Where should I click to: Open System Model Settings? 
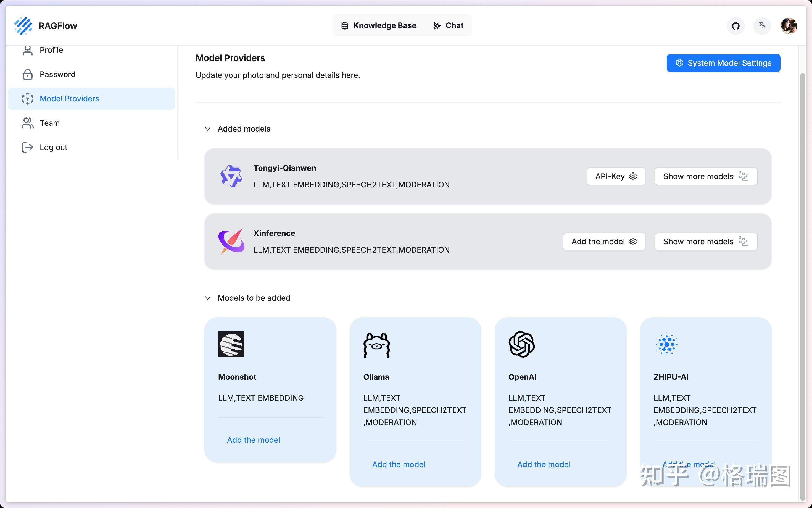tap(723, 63)
